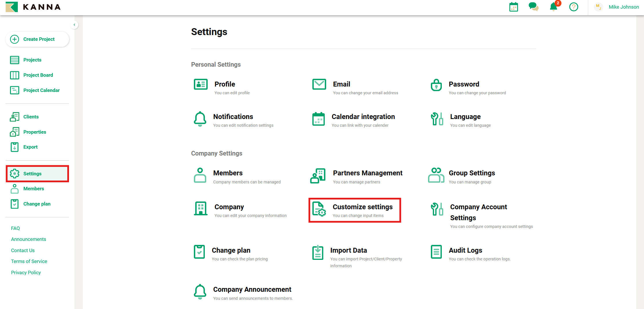The height and width of the screenshot is (309, 644).
Task: Select Clients in the sidebar
Action: [x=31, y=117]
